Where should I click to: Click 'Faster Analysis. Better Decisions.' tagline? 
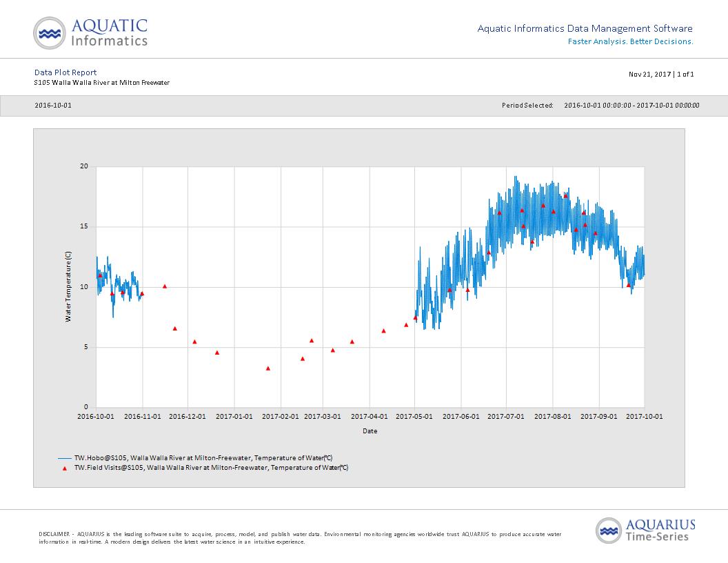(x=631, y=41)
